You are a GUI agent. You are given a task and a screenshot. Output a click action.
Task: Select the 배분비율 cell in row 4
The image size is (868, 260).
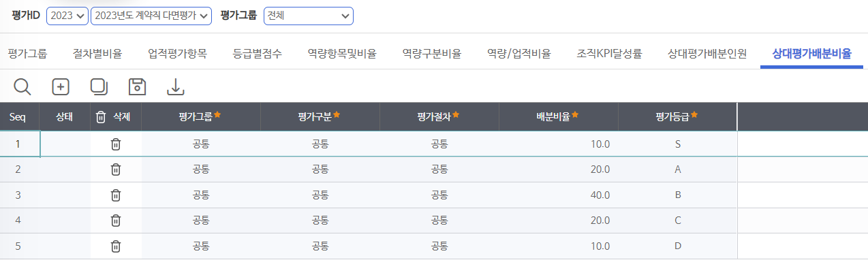558,221
